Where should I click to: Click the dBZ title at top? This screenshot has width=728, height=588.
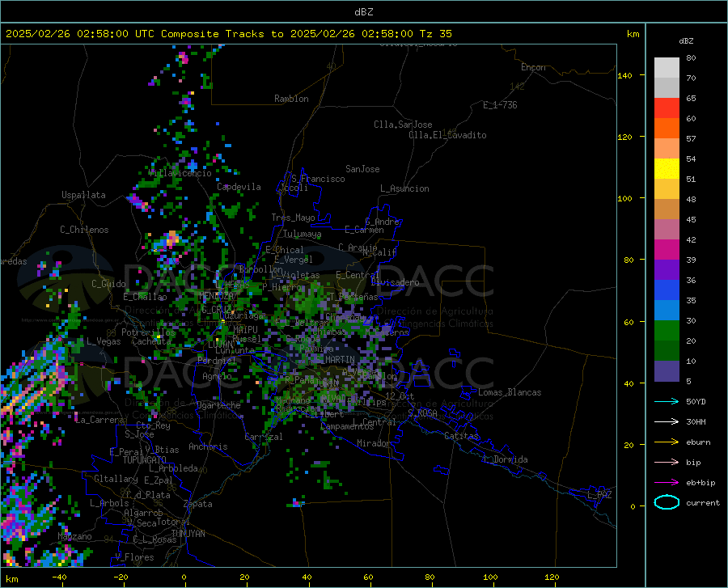[363, 12]
